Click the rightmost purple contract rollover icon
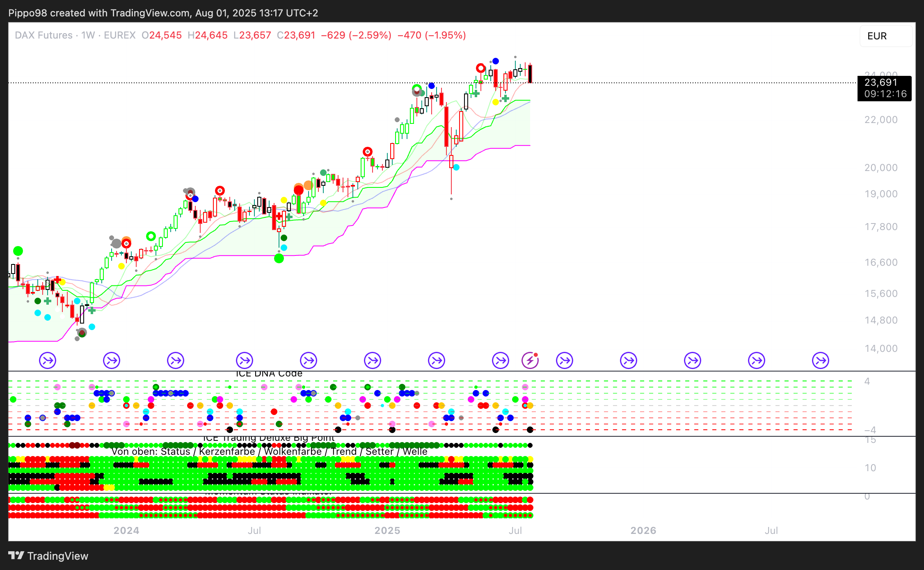 pyautogui.click(x=820, y=361)
